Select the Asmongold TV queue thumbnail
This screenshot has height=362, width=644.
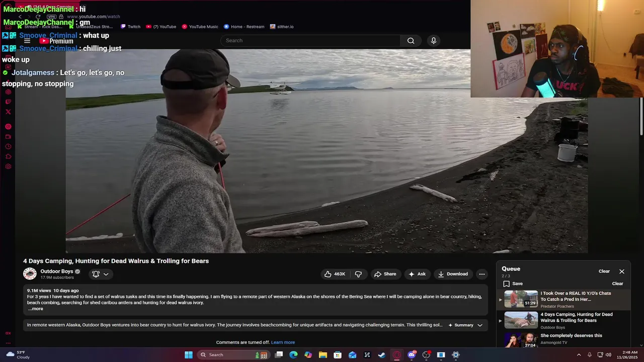point(521,340)
